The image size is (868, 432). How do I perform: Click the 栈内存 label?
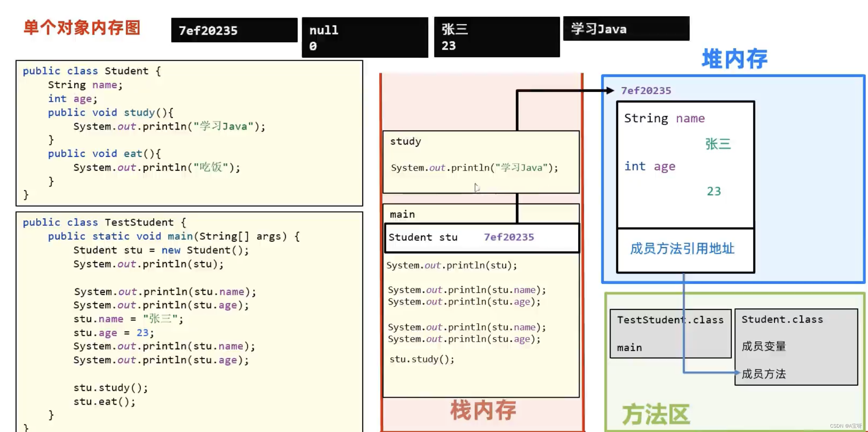[483, 410]
